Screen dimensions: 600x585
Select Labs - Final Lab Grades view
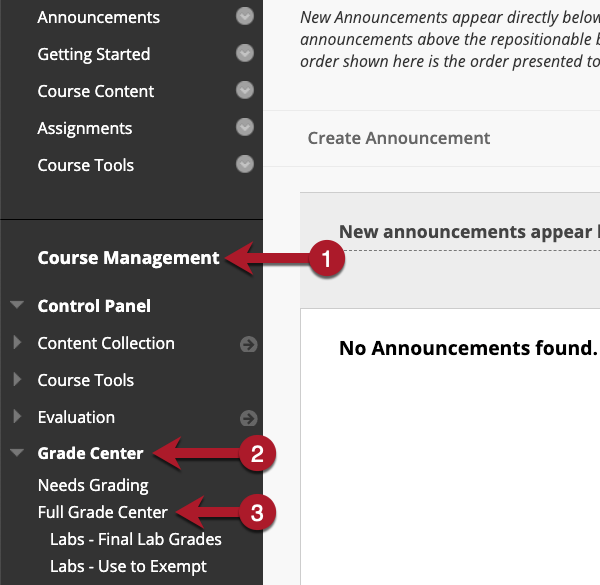(x=136, y=539)
